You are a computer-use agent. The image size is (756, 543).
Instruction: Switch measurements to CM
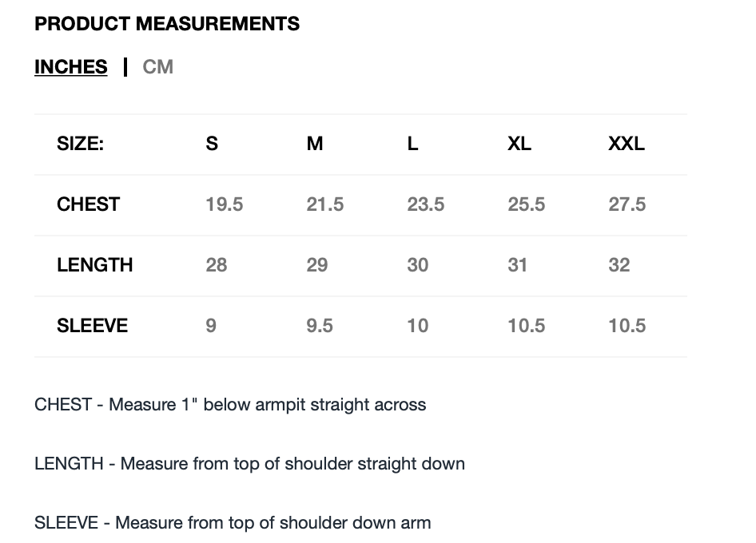tap(157, 67)
